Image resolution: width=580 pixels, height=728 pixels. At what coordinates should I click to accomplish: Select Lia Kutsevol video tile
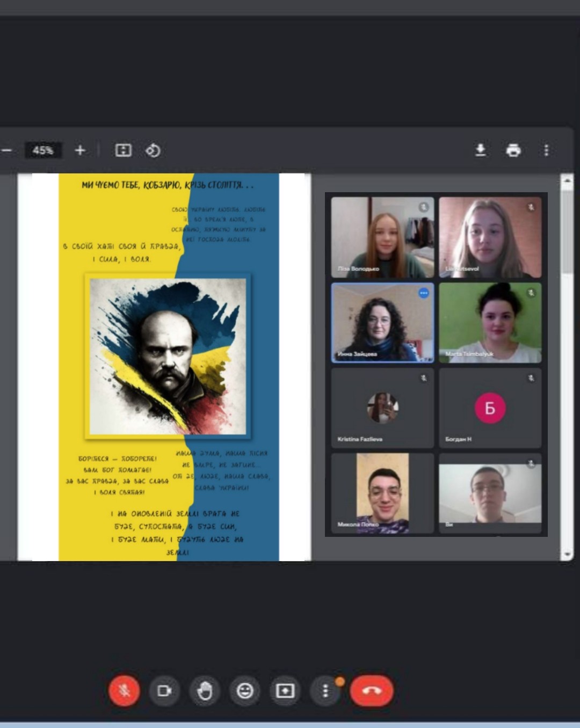(x=490, y=237)
